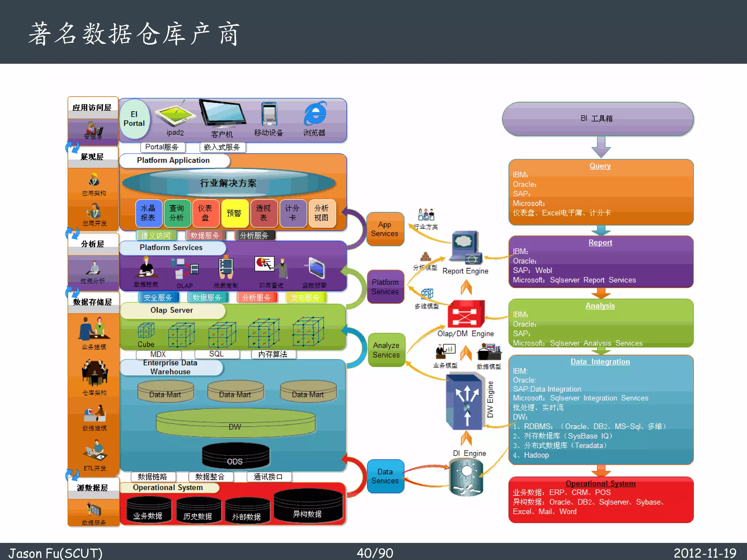Open the Data Integration link heading
This screenshot has width=747, height=560.
(600, 362)
